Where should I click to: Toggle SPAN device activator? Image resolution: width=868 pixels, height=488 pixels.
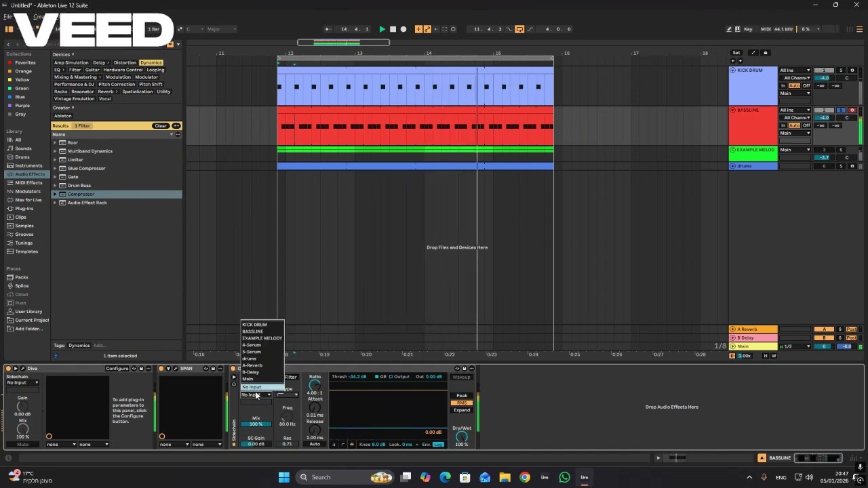click(x=162, y=369)
